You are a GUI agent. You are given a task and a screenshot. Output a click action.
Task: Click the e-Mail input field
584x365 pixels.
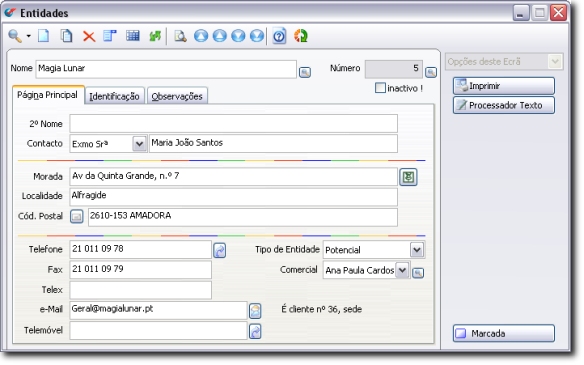coord(158,310)
